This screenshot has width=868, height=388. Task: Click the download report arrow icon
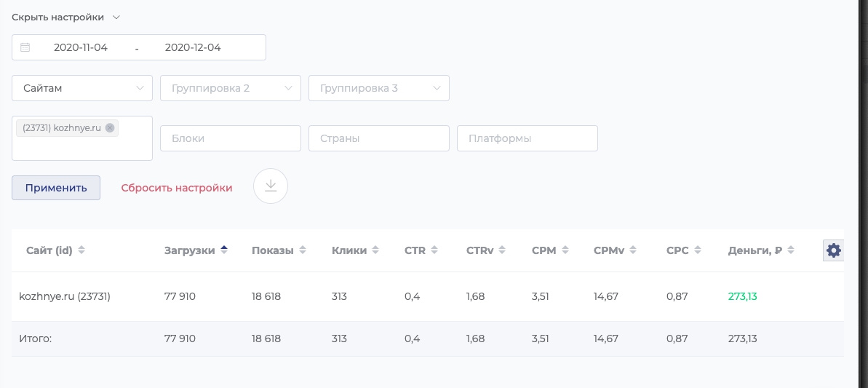tap(271, 186)
